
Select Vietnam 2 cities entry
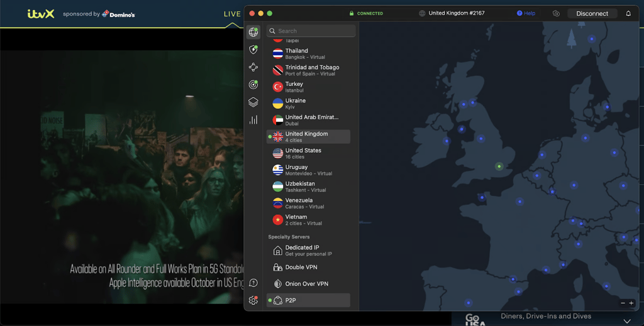coord(308,220)
